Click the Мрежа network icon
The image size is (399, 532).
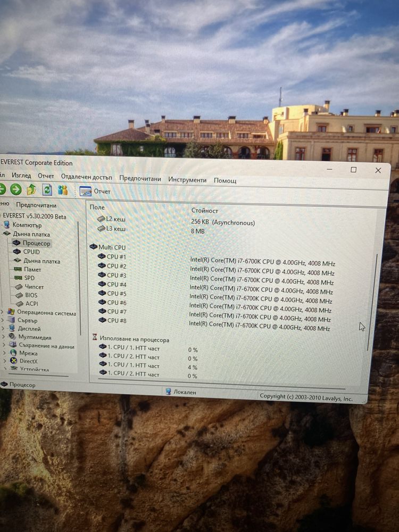[13, 353]
